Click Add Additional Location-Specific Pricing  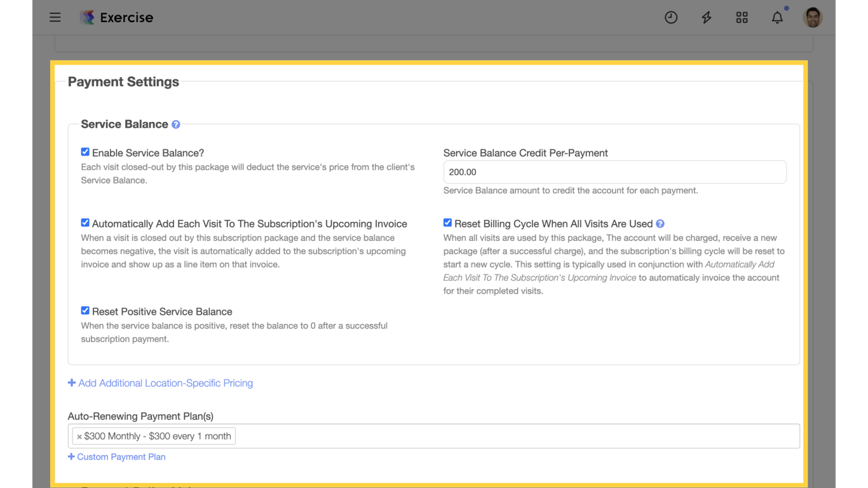(x=160, y=383)
